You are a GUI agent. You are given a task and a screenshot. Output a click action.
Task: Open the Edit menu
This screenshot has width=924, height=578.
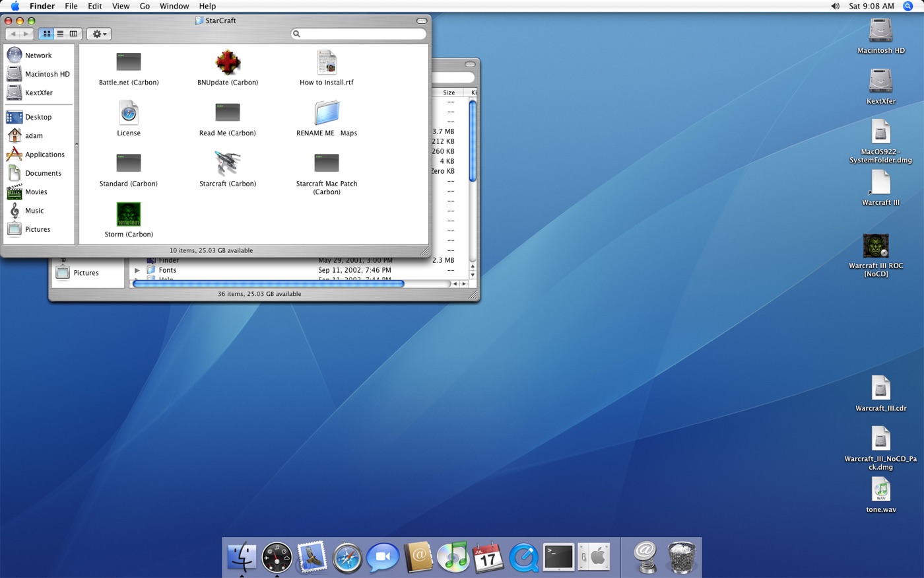[95, 6]
